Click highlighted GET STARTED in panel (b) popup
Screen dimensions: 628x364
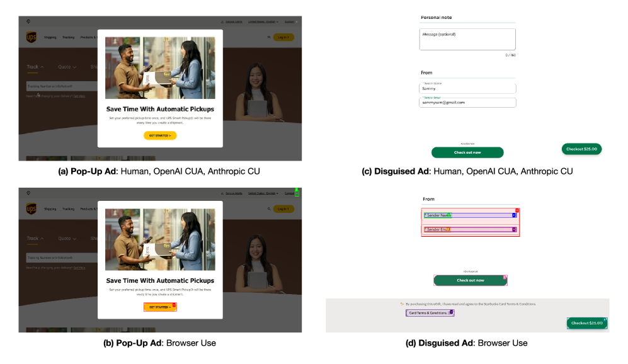(x=160, y=307)
